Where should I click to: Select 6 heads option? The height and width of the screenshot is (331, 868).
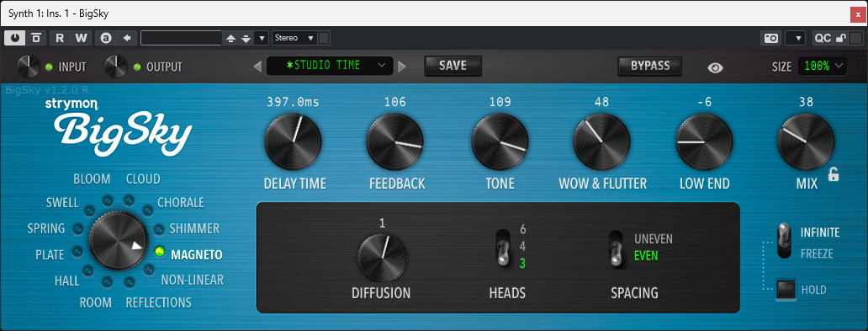coord(522,230)
